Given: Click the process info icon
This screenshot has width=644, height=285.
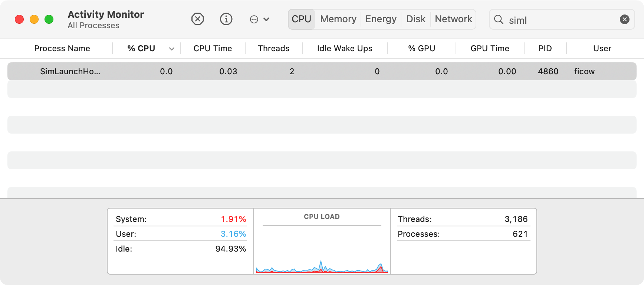Looking at the screenshot, I should coord(226,19).
